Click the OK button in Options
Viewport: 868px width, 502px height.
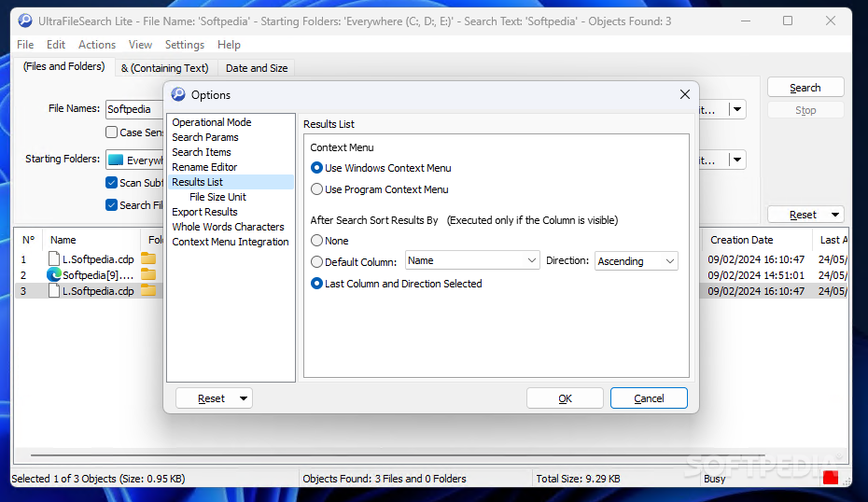point(565,398)
